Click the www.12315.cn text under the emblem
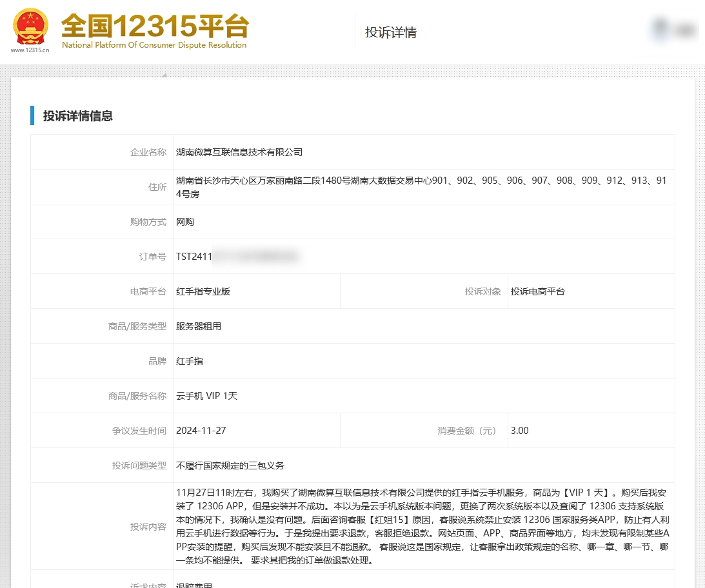This screenshot has height=588, width=705. 30,50
